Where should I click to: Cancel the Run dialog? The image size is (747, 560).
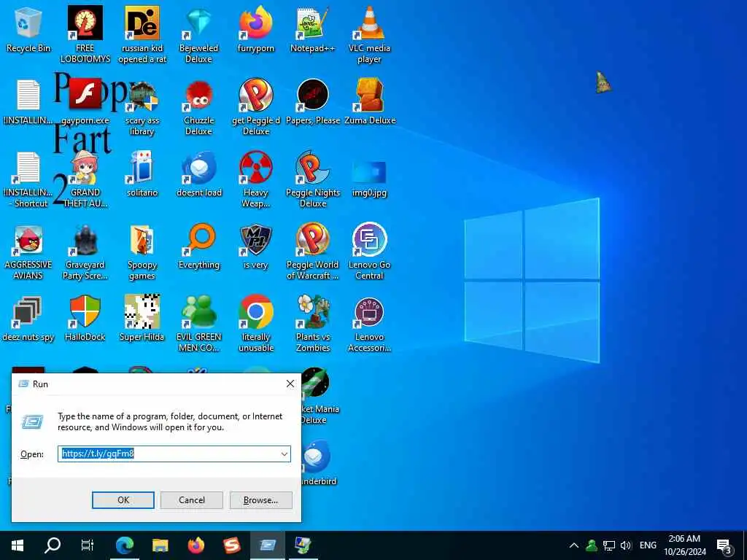click(192, 500)
